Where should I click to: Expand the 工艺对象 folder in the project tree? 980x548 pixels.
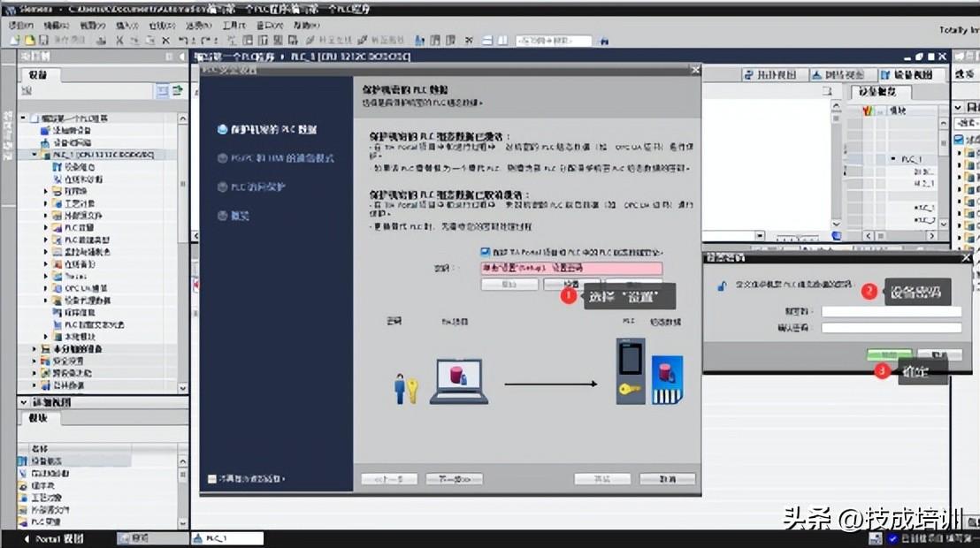(x=46, y=203)
